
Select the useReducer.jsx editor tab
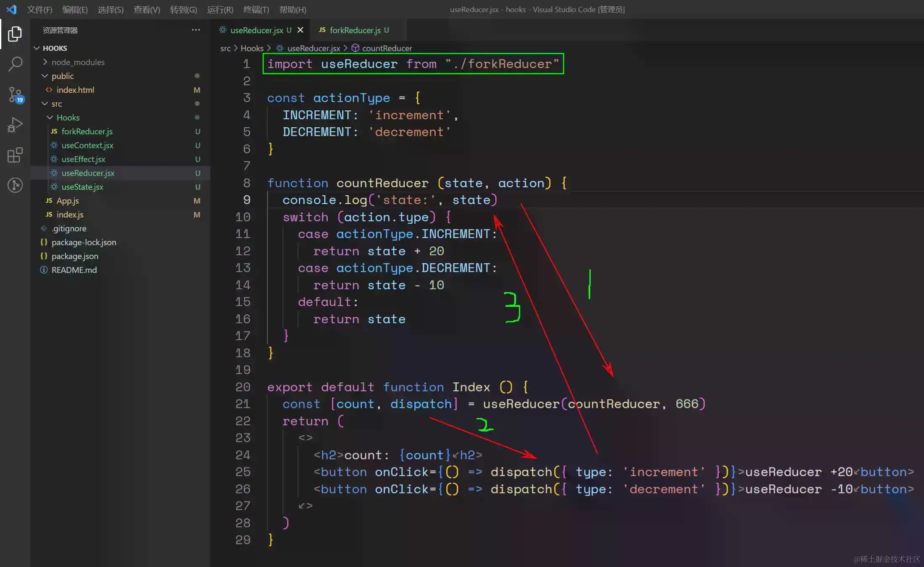(257, 30)
